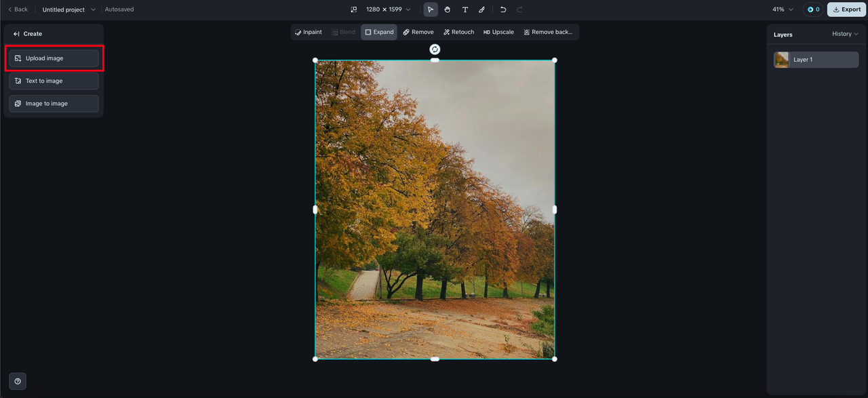Viewport: 868px width, 398px height.
Task: Select the arrow pointer tool
Action: [x=431, y=9]
